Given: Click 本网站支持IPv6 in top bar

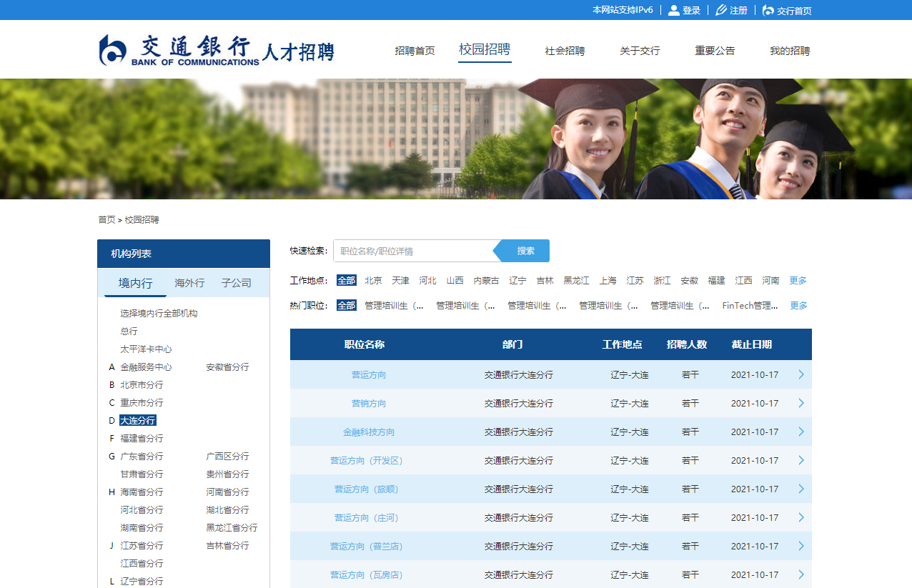Looking at the screenshot, I should pyautogui.click(x=623, y=10).
